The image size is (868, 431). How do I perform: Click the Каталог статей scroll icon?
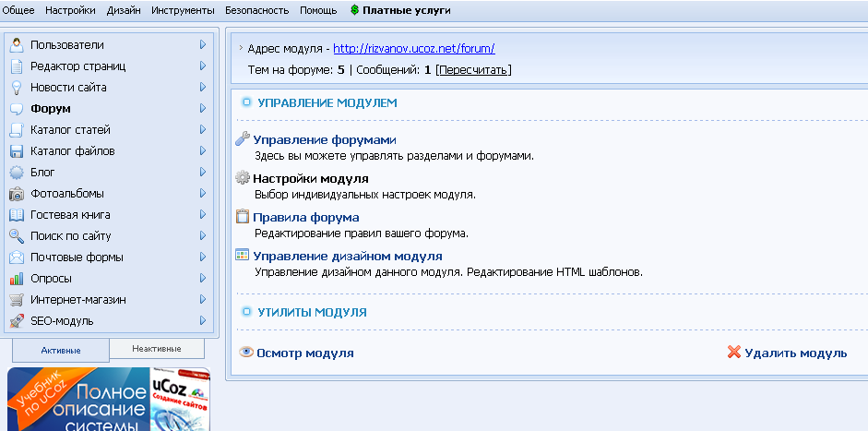click(x=17, y=129)
